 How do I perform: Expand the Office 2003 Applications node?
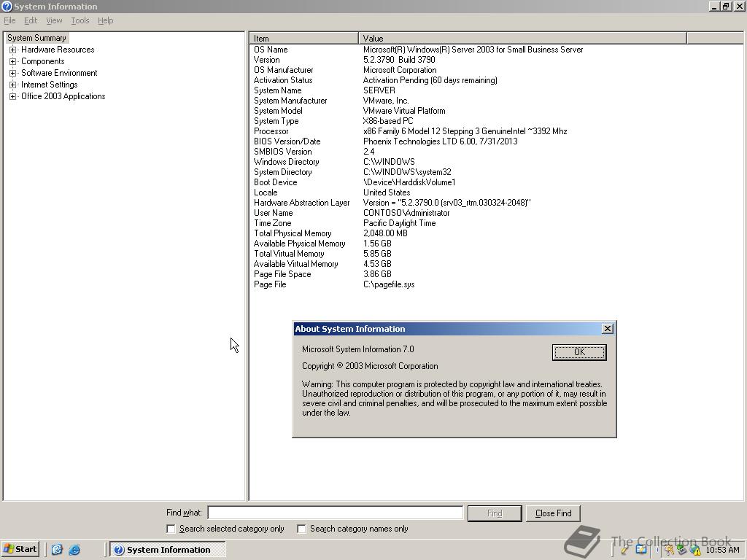(13, 96)
